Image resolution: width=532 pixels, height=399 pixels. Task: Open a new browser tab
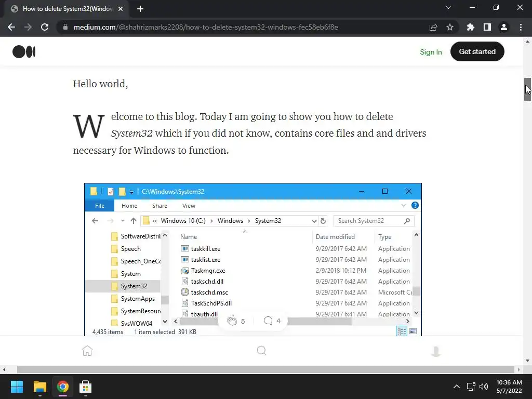140,9
